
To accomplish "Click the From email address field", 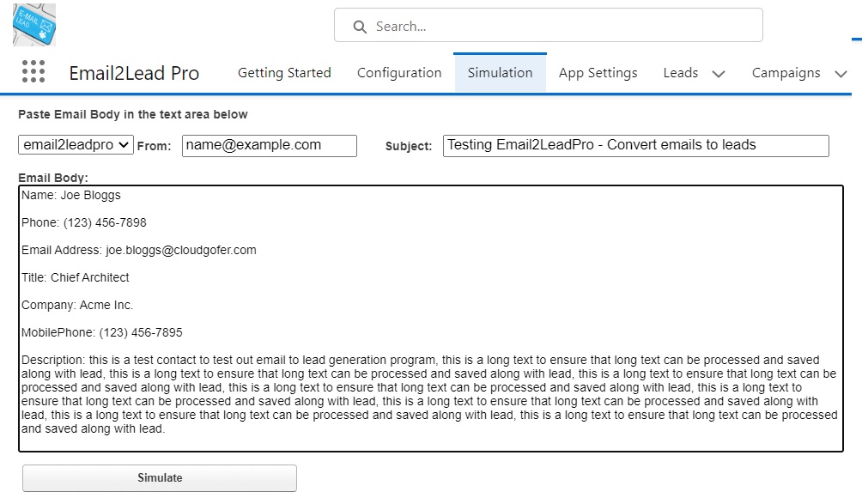I will click(270, 146).
